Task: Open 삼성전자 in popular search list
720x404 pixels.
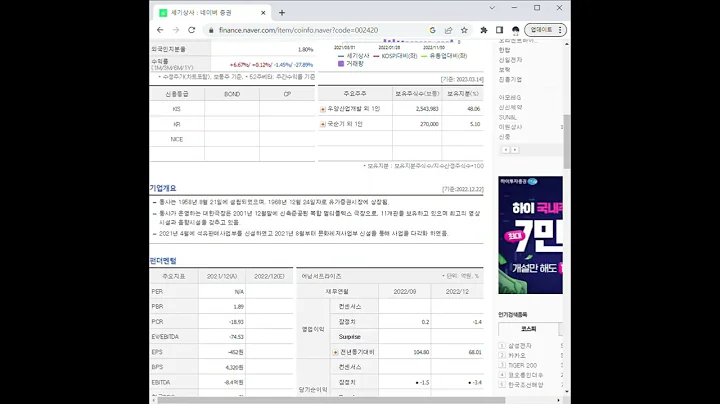Action: [x=519, y=346]
